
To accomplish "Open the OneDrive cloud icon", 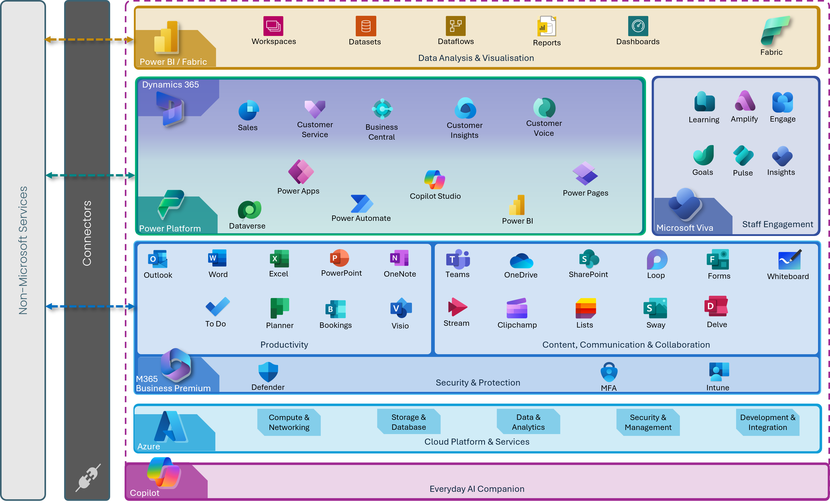I will [x=521, y=261].
